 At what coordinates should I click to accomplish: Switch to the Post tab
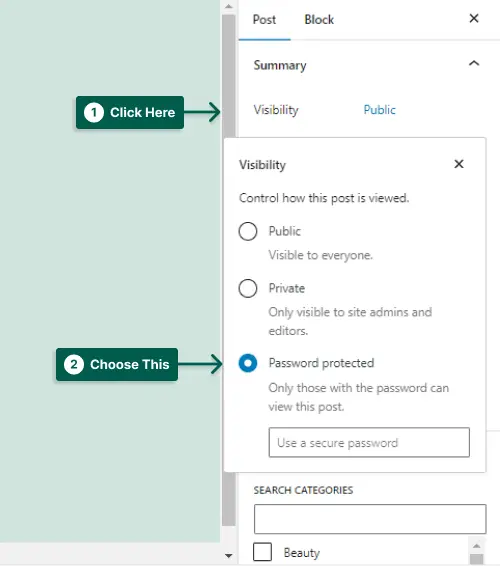[x=264, y=19]
